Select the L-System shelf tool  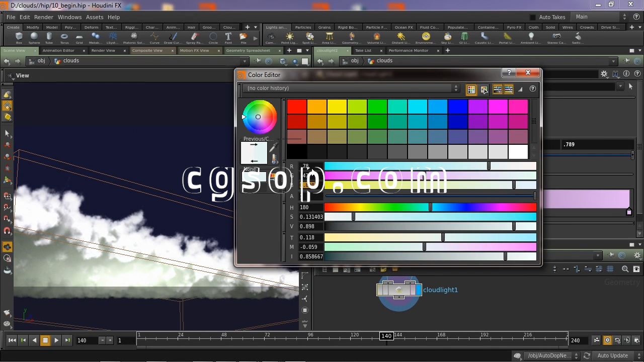[113, 38]
